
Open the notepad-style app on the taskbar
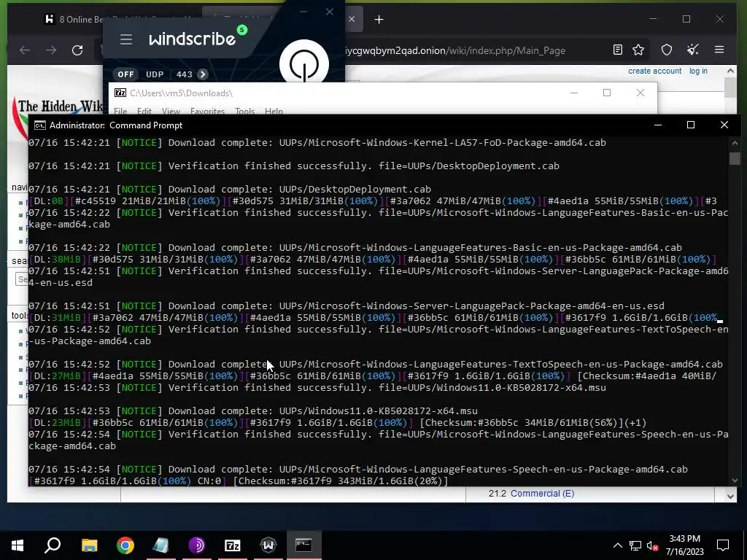pyautogui.click(x=161, y=545)
